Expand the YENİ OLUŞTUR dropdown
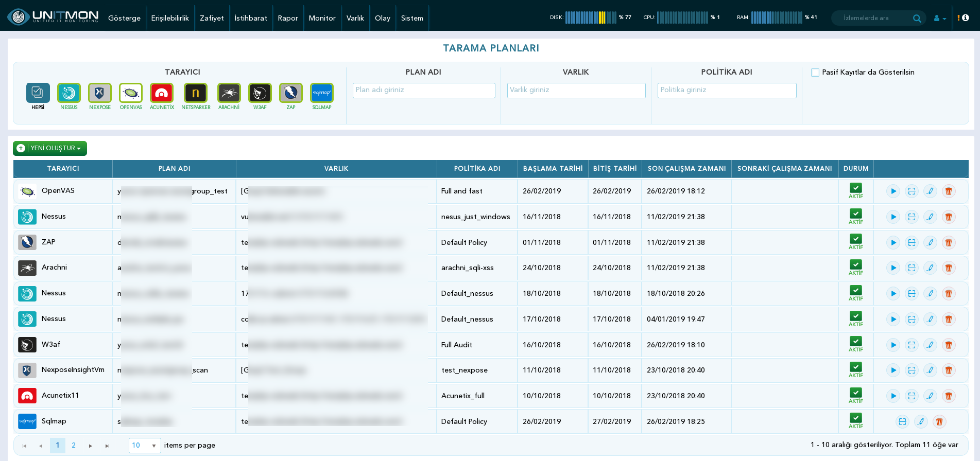Image resolution: width=980 pixels, height=461 pixels. click(50, 148)
